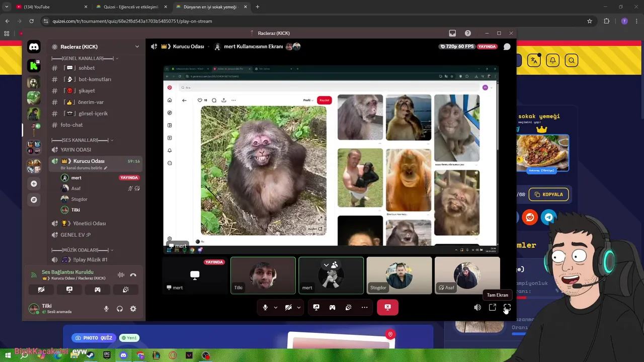
Task: Open the bot-komutları channel
Action: coord(96,79)
